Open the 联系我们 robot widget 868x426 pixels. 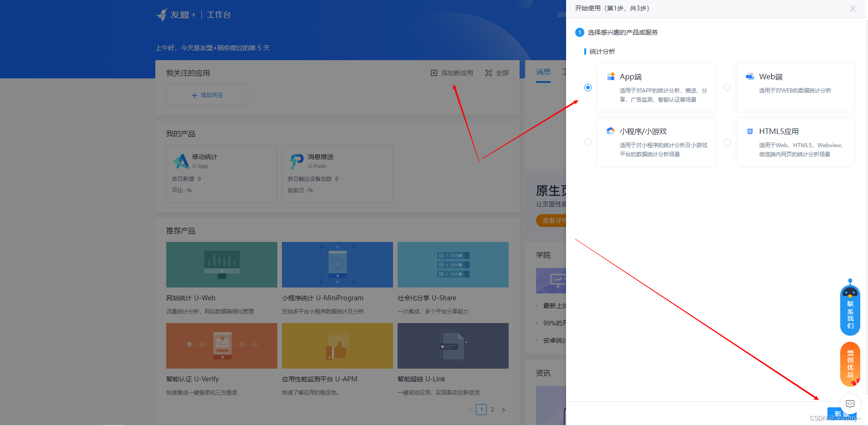[x=850, y=307]
